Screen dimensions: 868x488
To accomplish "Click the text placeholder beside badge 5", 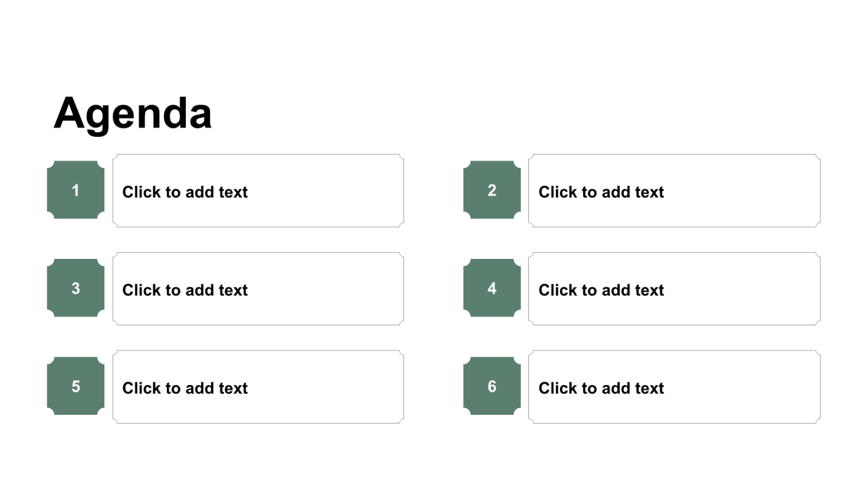I will [x=258, y=387].
